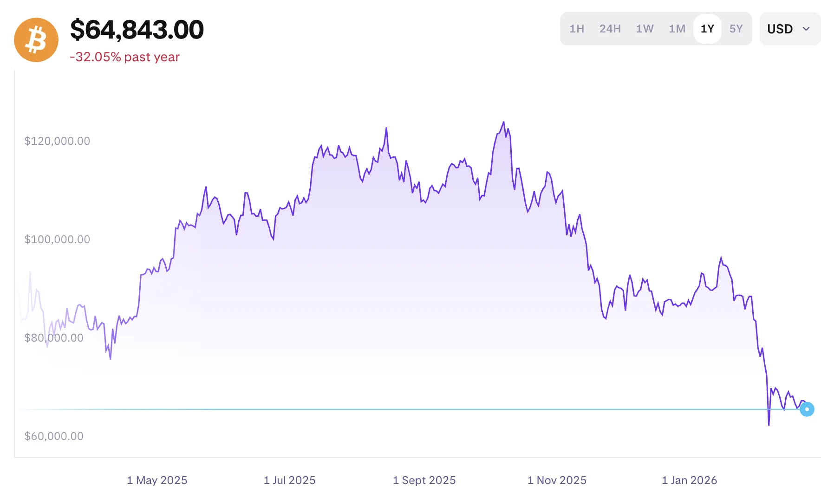Image resolution: width=834 pixels, height=504 pixels.
Task: Click the $60,000.00 axis label
Action: [54, 436]
